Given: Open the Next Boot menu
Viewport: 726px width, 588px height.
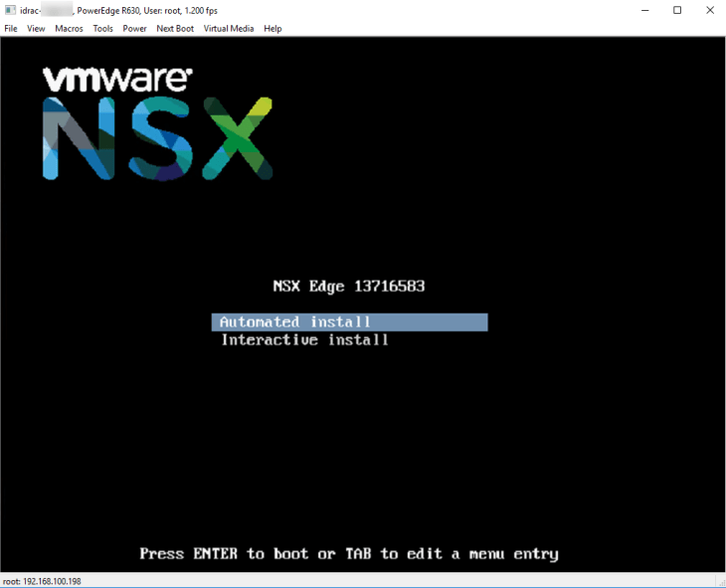Looking at the screenshot, I should click(175, 29).
